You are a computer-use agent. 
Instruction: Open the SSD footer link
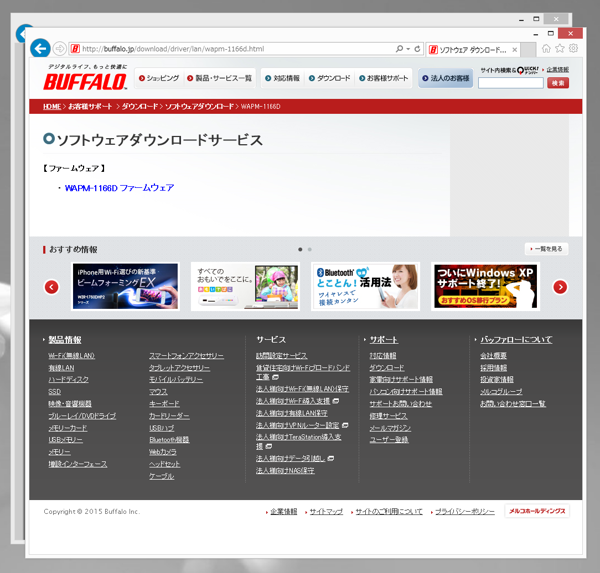(54, 392)
